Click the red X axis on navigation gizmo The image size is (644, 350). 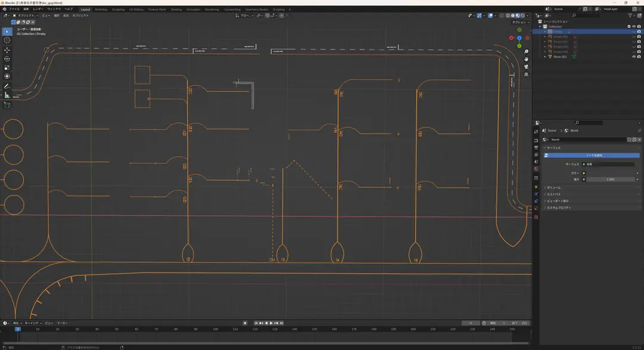pyautogui.click(x=512, y=38)
